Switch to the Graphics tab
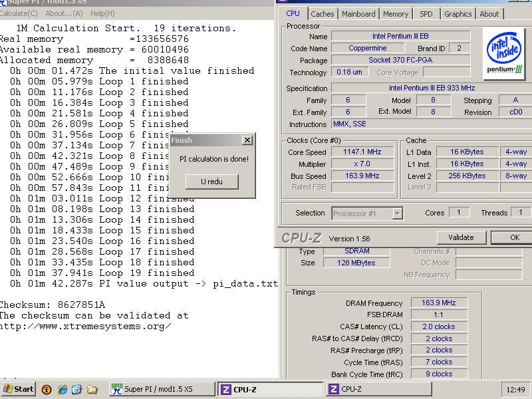This screenshot has height=399, width=532. (x=458, y=14)
